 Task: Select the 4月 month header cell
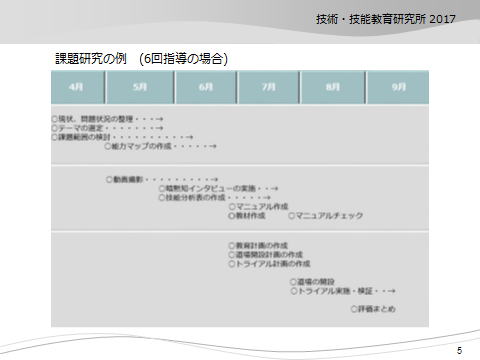click(x=78, y=87)
